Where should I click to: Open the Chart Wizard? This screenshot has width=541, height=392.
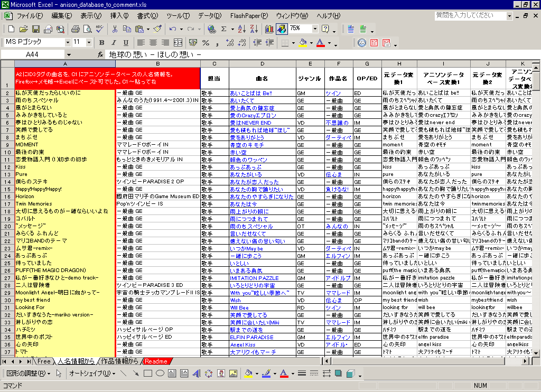tap(269, 29)
